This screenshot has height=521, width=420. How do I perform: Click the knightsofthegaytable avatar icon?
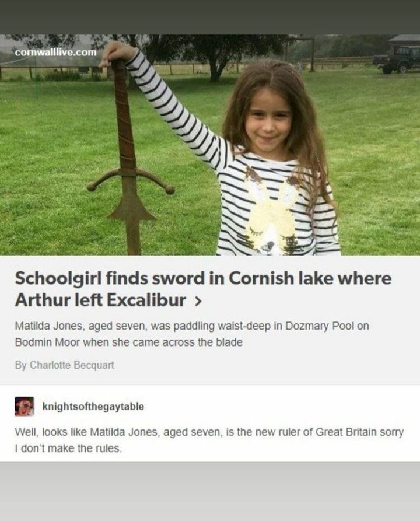point(24,406)
